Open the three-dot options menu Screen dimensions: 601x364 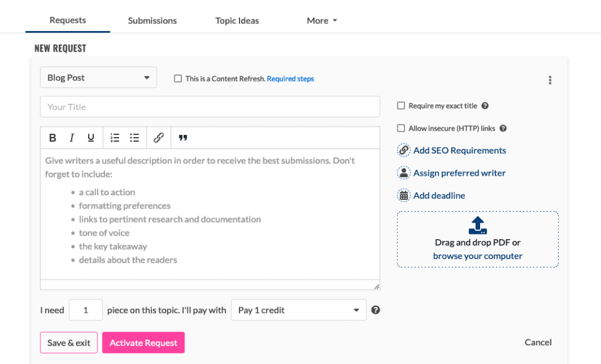click(549, 80)
